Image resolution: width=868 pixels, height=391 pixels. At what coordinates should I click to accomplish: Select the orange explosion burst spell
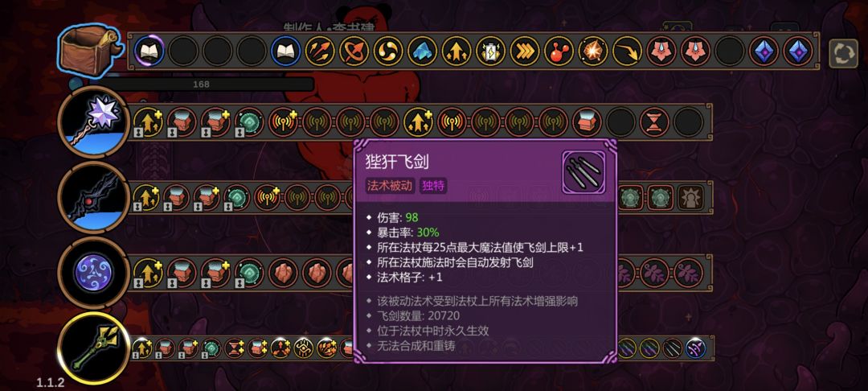click(593, 51)
